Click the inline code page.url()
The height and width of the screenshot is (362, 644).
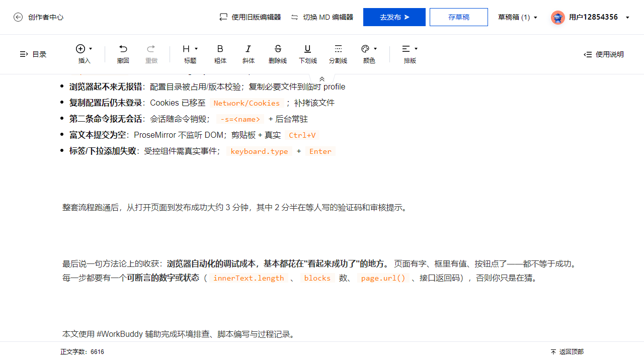pyautogui.click(x=383, y=278)
